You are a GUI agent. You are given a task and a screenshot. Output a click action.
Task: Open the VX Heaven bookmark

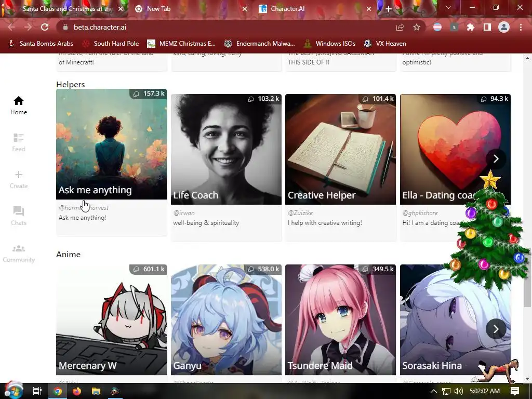tap(385, 44)
